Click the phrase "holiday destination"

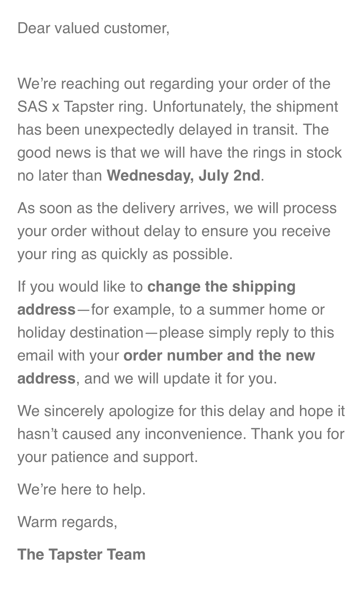80,332
